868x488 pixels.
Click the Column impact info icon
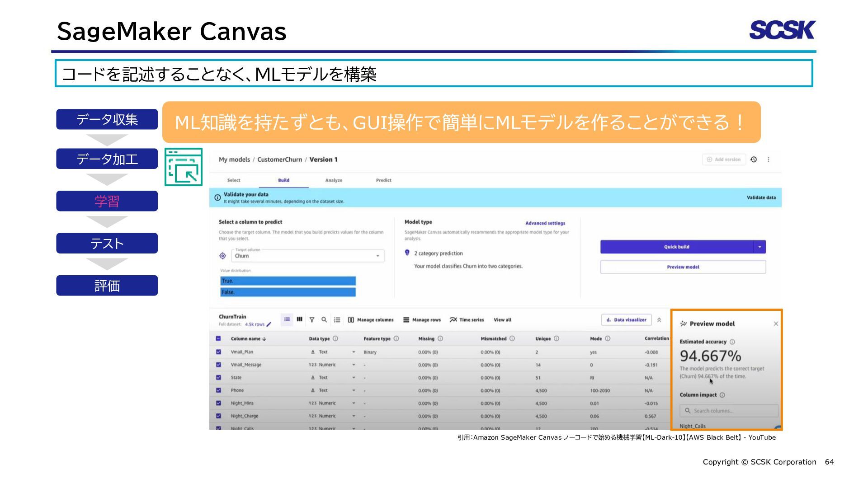tap(722, 395)
